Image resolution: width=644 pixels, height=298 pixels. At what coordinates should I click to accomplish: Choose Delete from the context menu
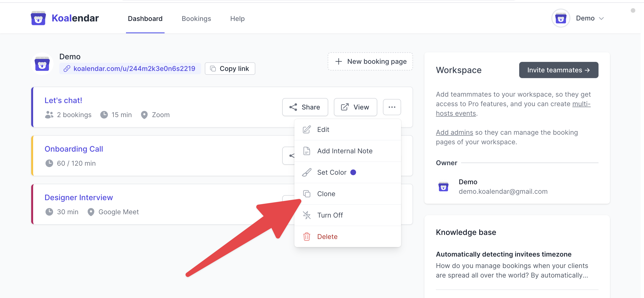click(347, 237)
